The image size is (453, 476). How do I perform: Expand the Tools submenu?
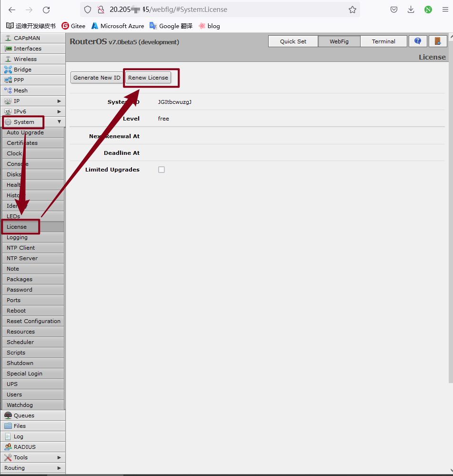(x=59, y=457)
